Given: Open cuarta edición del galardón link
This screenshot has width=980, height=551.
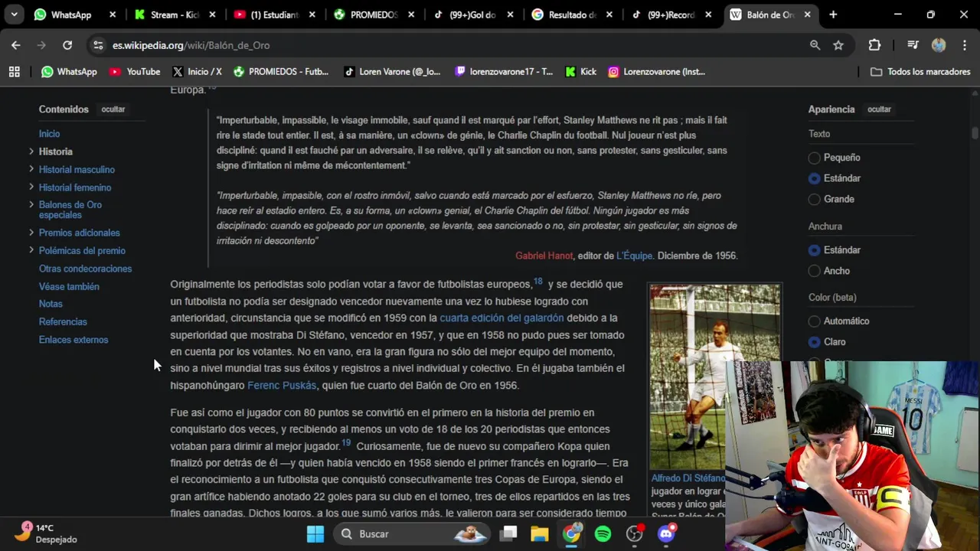Looking at the screenshot, I should [x=501, y=318].
